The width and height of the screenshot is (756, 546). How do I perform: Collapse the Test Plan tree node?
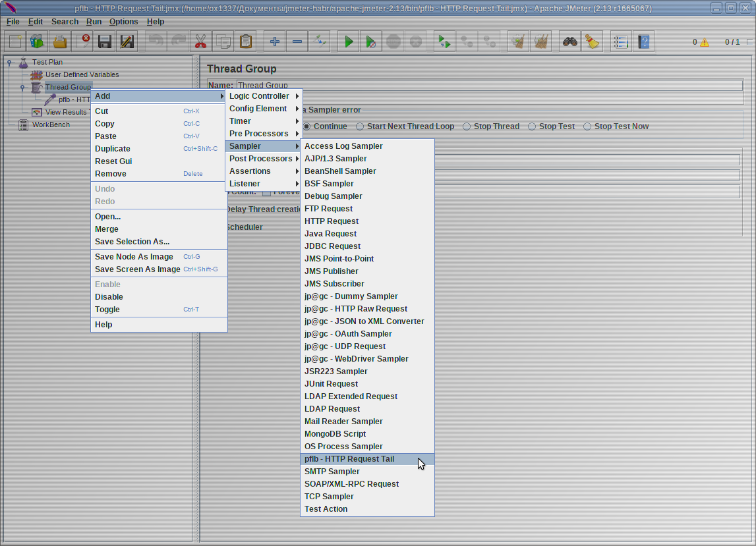[x=9, y=62]
